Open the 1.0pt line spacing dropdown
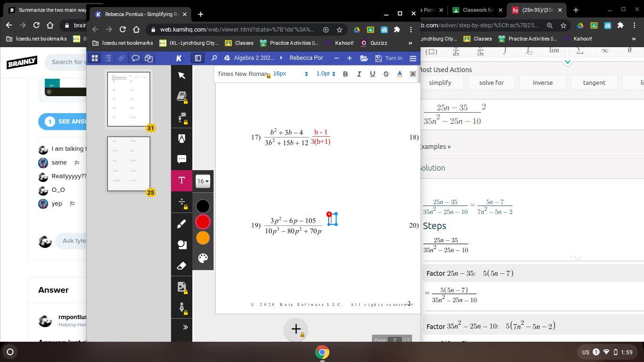644x362 pixels. pos(325,74)
